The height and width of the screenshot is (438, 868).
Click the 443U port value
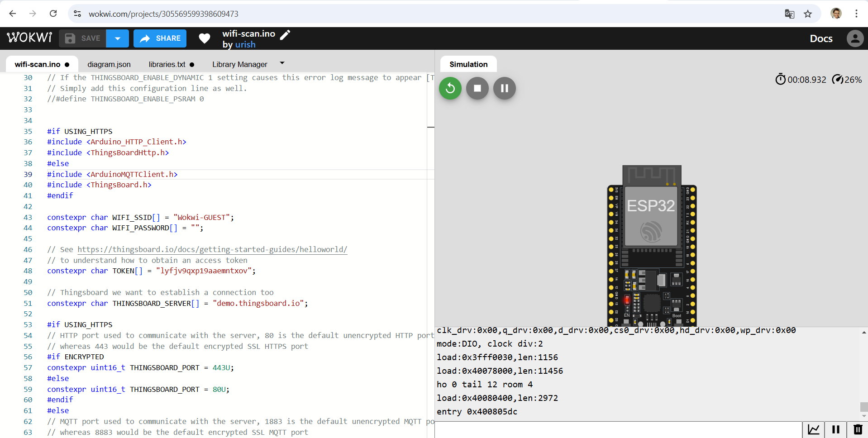(x=221, y=367)
